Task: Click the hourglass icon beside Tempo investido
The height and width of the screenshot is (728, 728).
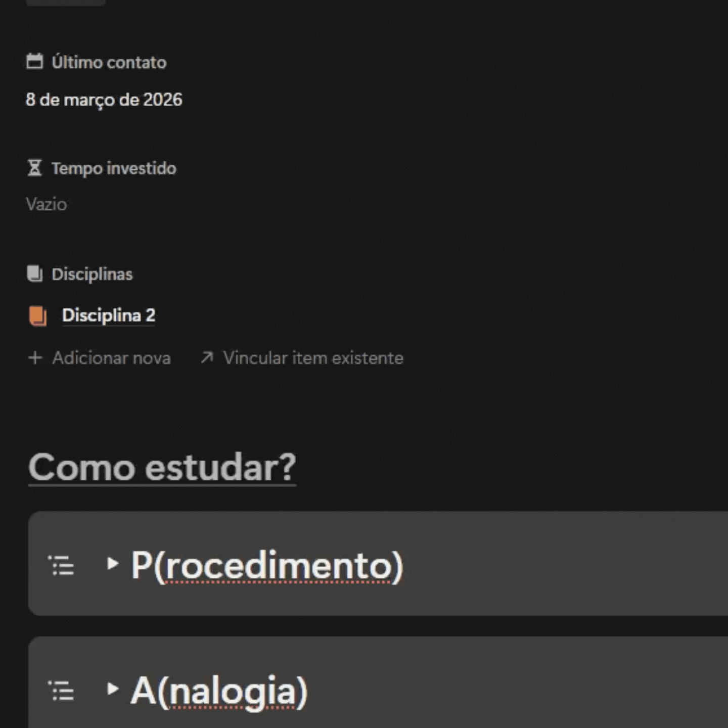Action: pos(34,168)
